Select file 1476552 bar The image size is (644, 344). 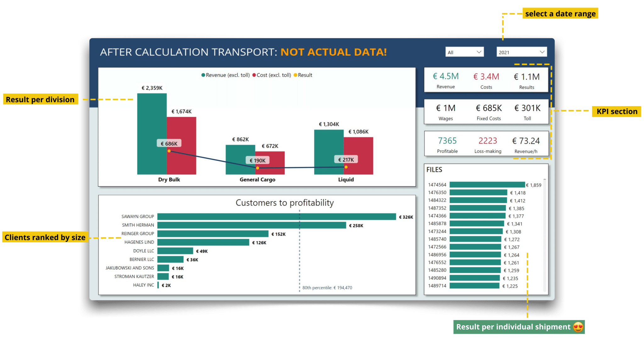click(x=475, y=262)
